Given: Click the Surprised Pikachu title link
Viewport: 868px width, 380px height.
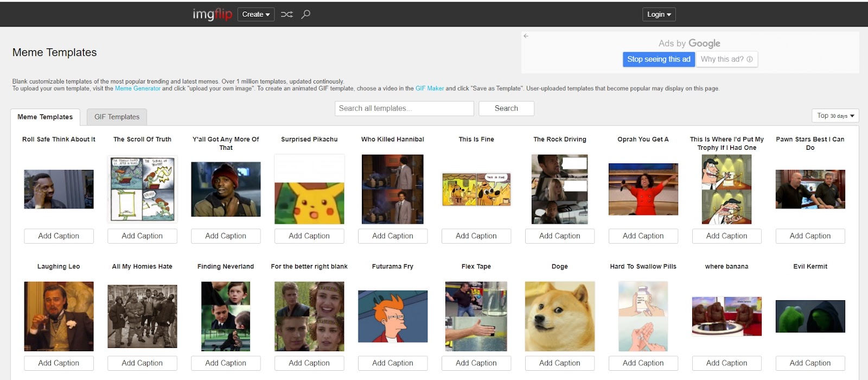Looking at the screenshot, I should (x=309, y=140).
